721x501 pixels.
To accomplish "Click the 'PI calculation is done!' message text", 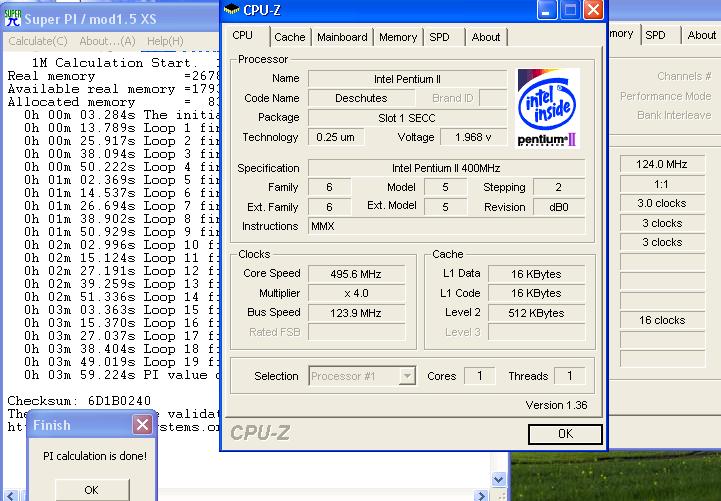I will tap(95, 456).
